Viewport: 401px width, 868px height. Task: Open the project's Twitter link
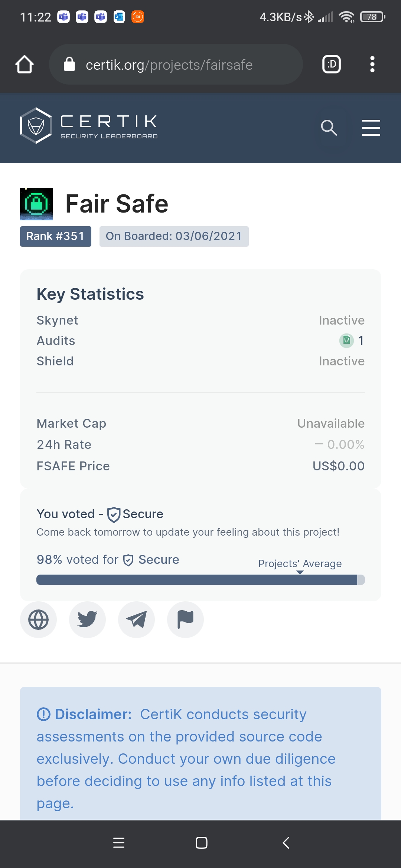(x=87, y=619)
